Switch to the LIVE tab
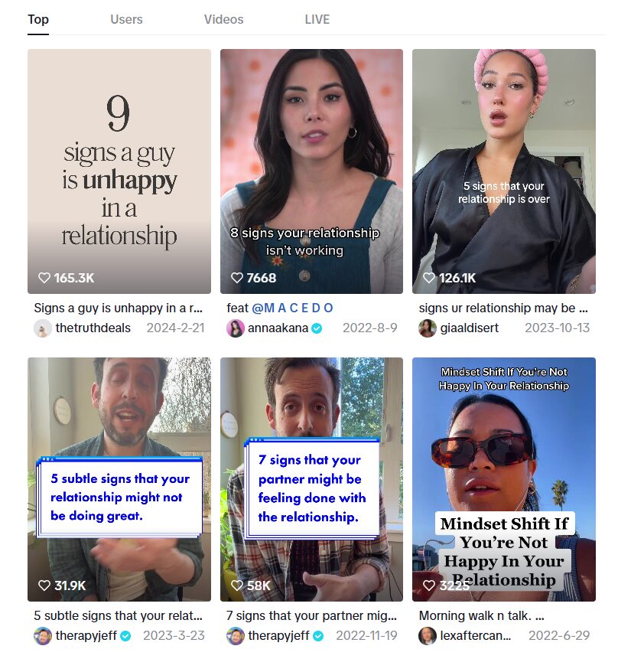This screenshot has width=644, height=659. 317,19
